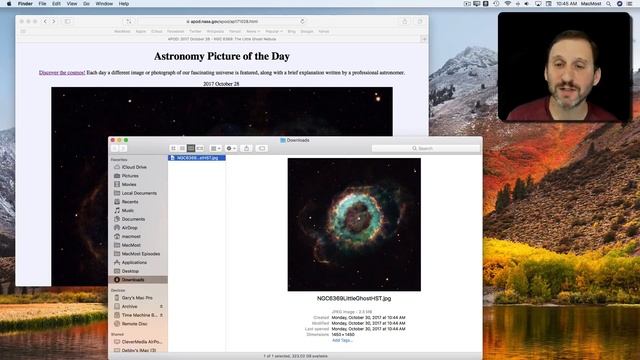640x360 pixels.
Task: Eject the Time Machine volume
Action: (161, 315)
